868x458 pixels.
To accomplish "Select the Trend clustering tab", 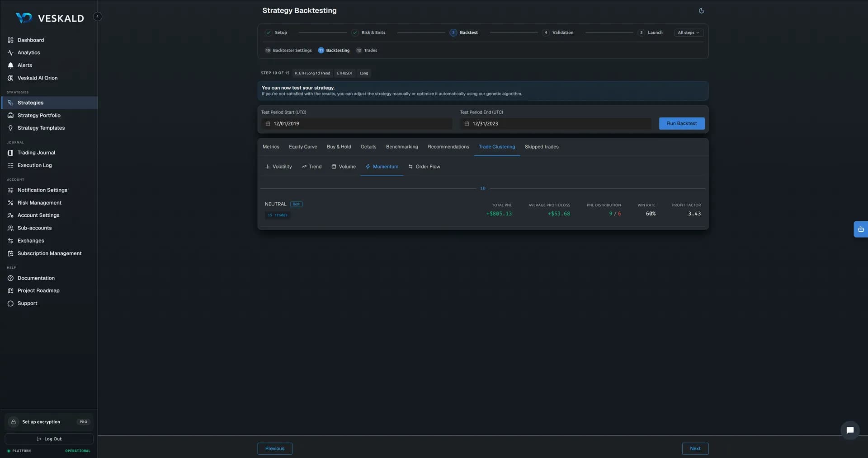I will tap(311, 167).
